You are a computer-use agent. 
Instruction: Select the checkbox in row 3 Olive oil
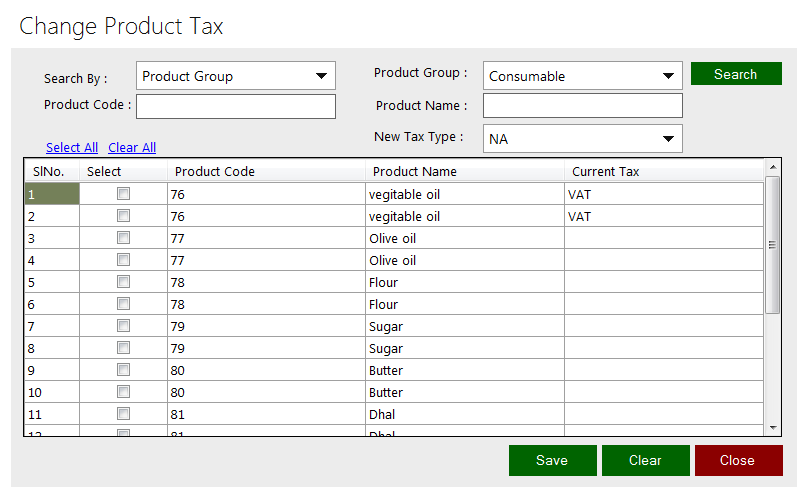click(123, 238)
